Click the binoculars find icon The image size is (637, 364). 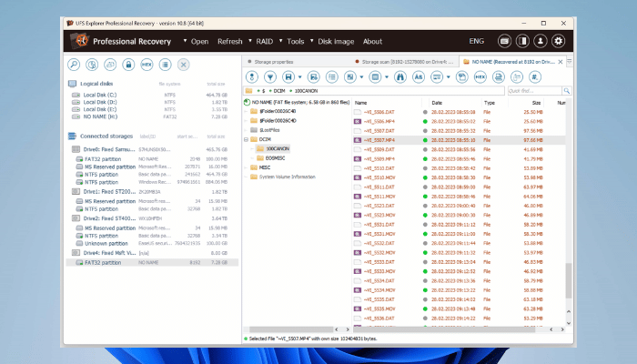pyautogui.click(x=400, y=76)
